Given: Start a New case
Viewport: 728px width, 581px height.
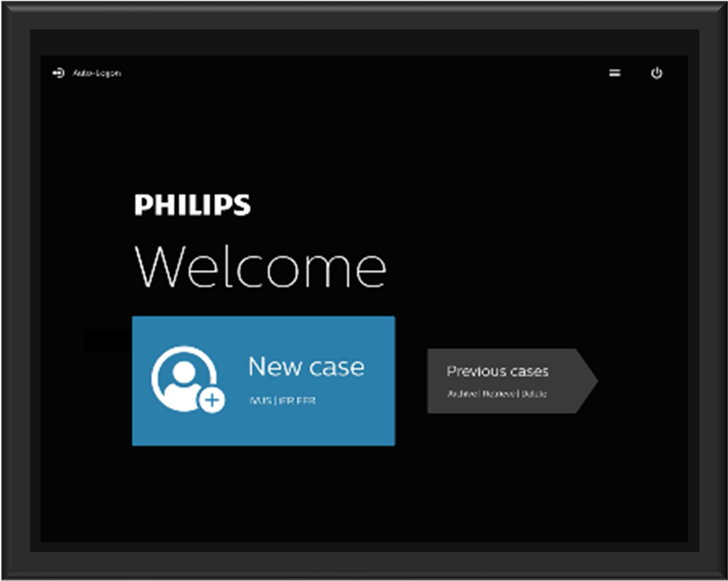Looking at the screenshot, I should (264, 381).
